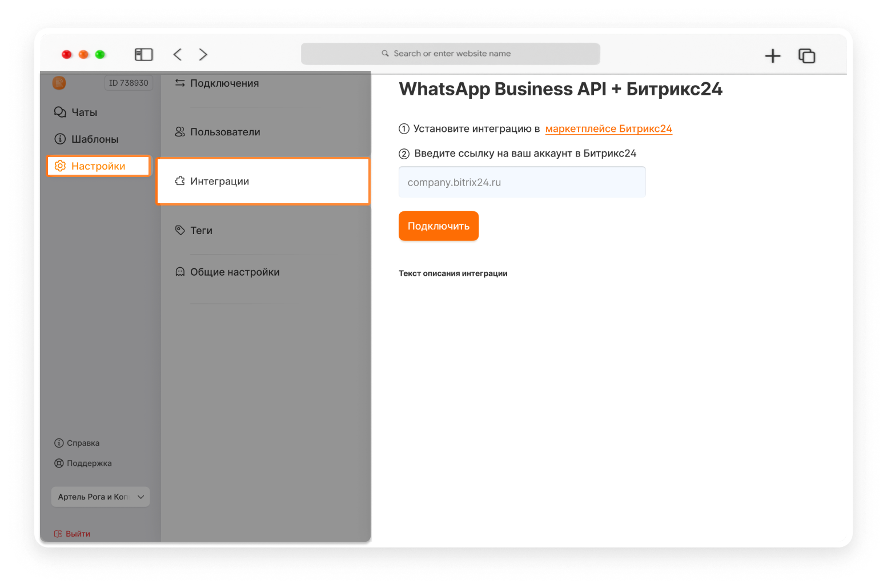Click the Общие настройки icon

coord(180,272)
